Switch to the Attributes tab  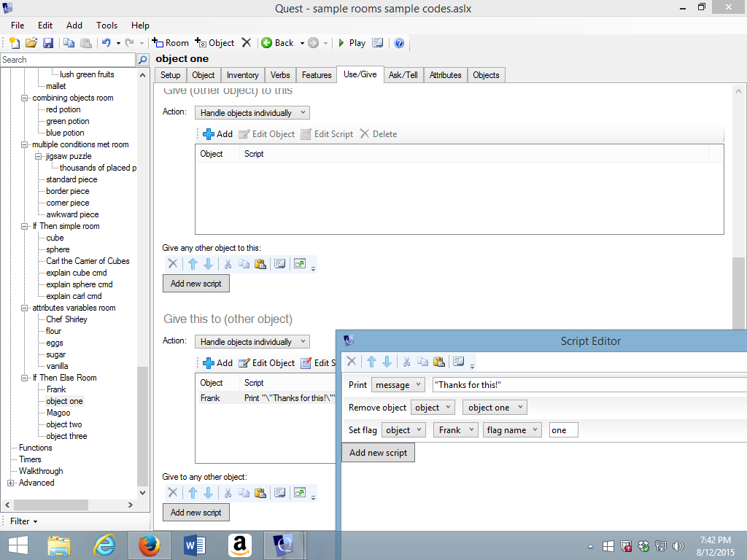point(445,74)
